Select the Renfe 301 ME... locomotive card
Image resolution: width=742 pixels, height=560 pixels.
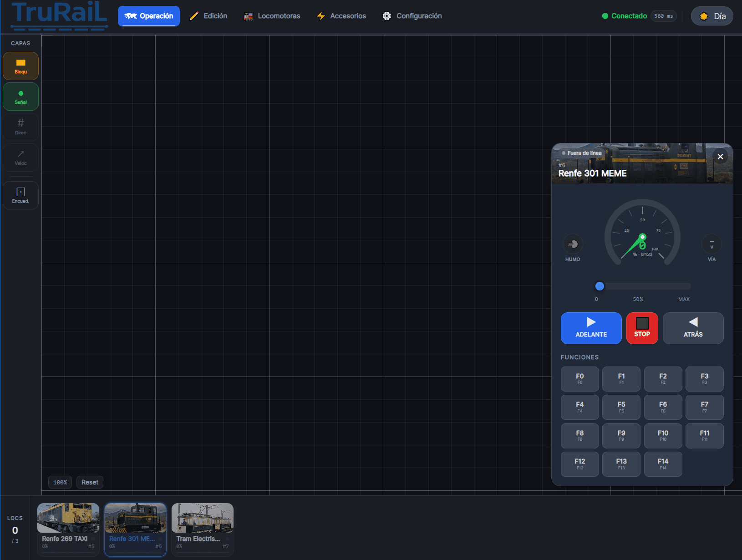coord(135,529)
